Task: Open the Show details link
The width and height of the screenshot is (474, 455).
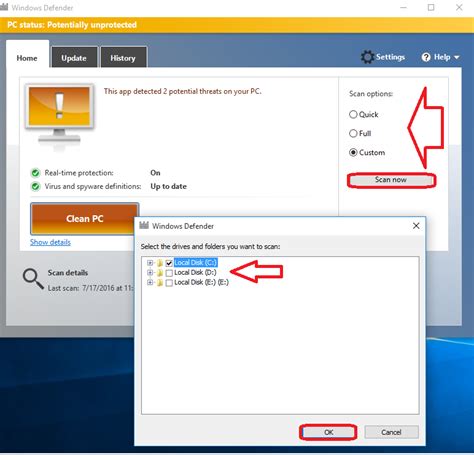Action: [50, 242]
